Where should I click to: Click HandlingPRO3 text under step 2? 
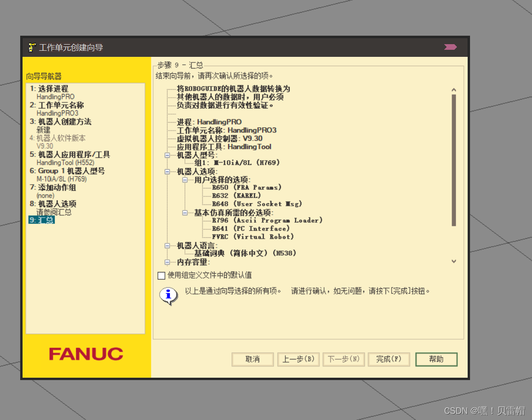coord(57,113)
